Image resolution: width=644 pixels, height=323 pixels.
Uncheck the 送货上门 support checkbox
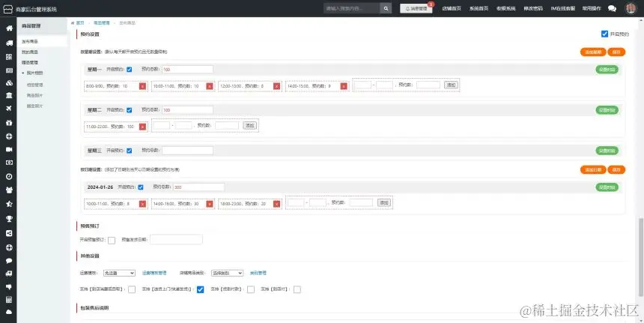[200, 289]
